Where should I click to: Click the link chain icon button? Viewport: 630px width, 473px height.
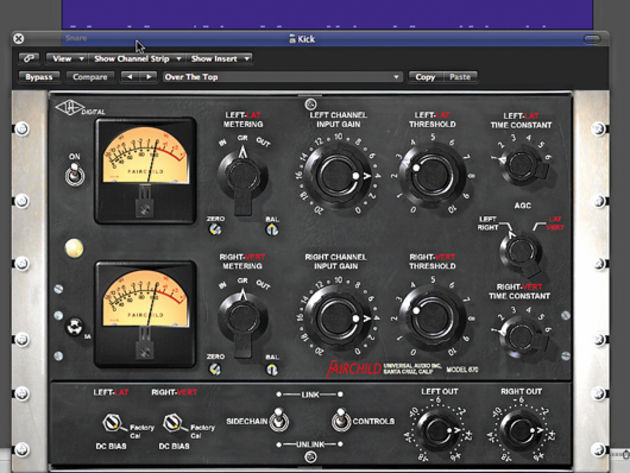coord(29,59)
